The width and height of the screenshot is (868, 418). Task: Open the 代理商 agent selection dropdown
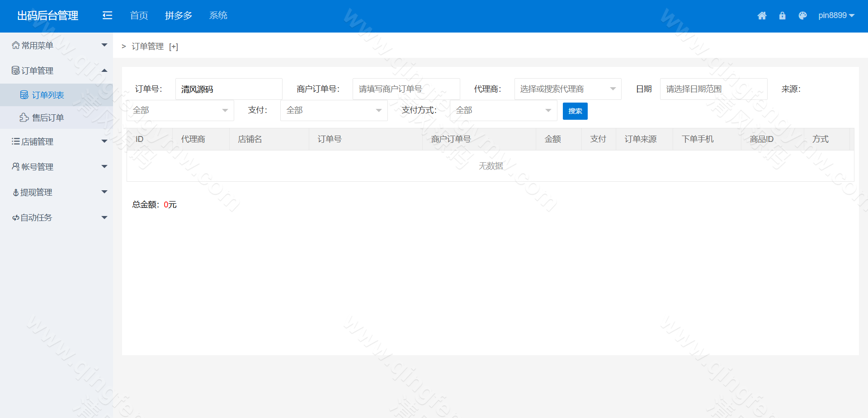[x=567, y=89]
